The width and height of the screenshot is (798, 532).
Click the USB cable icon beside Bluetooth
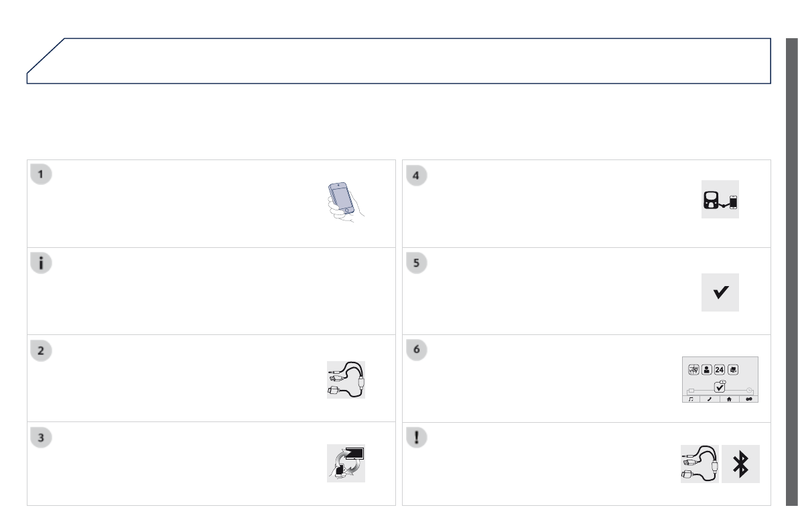pos(699,464)
